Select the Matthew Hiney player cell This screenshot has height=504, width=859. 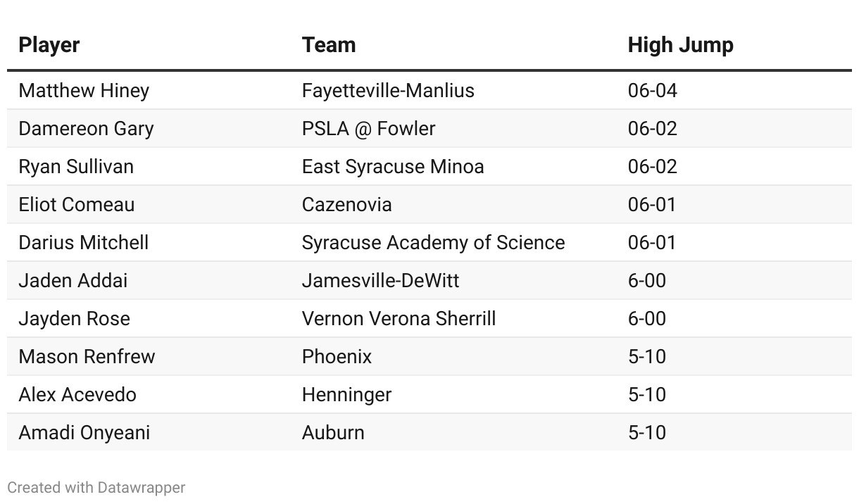point(84,91)
